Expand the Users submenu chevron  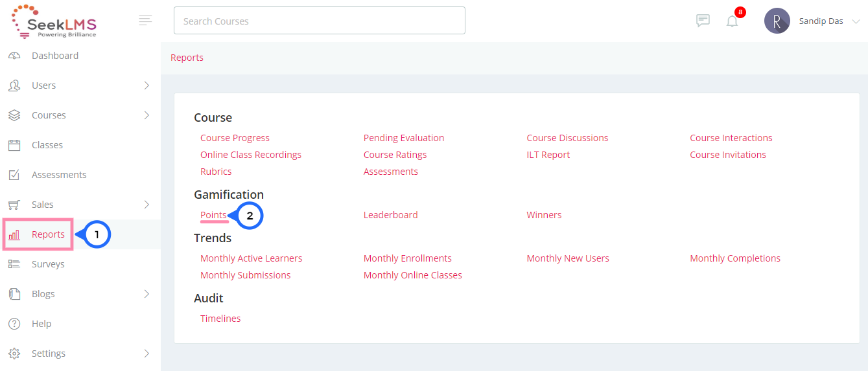[147, 85]
